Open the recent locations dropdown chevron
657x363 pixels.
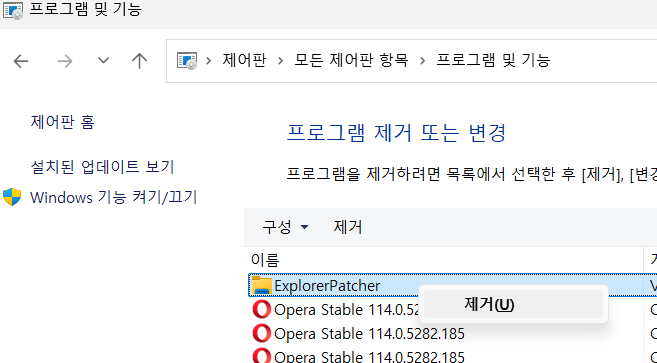[103, 61]
